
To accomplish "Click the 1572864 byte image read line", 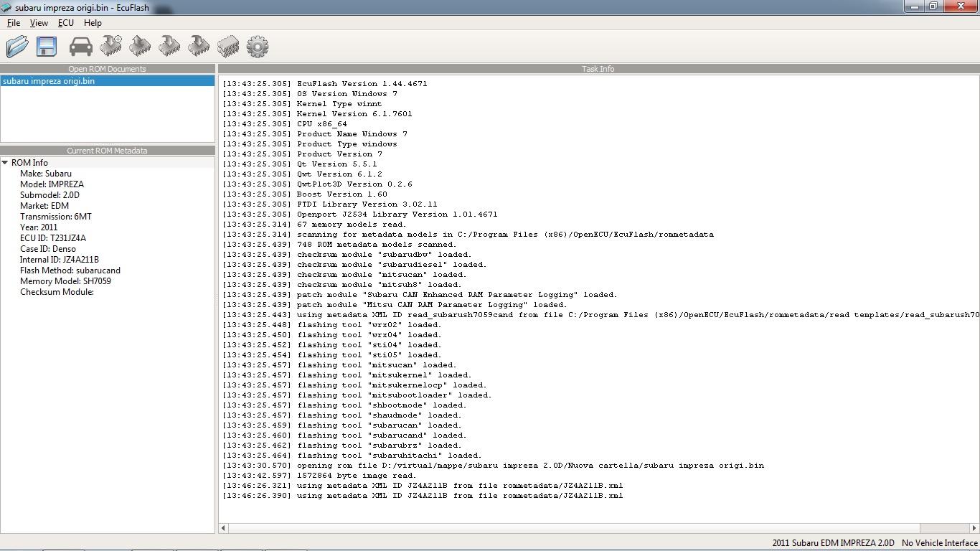I will pos(320,475).
